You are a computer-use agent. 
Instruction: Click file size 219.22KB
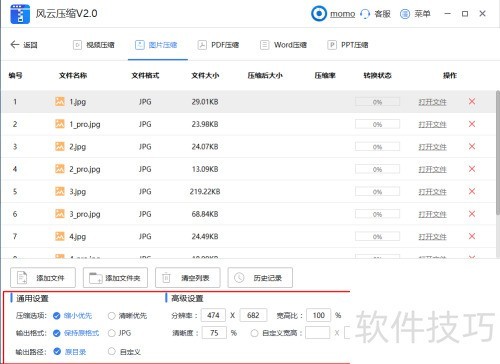(205, 192)
